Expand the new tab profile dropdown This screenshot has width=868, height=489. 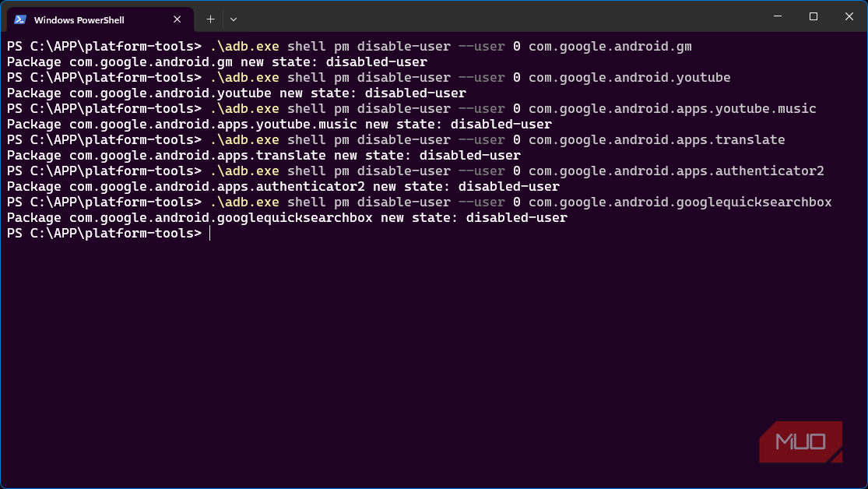[x=234, y=19]
